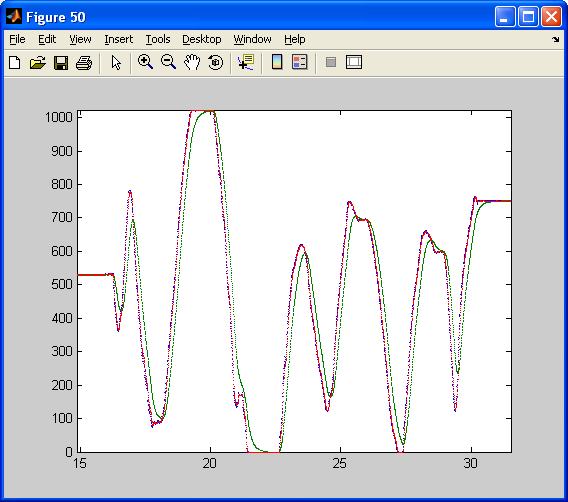The width and height of the screenshot is (568, 502).
Task: Show plot tools and dock figure
Action: click(354, 62)
